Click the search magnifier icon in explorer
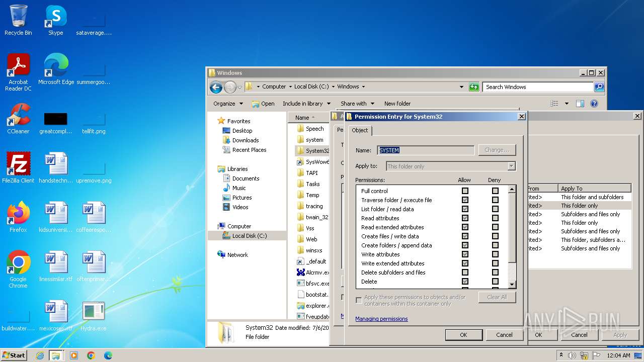The image size is (644, 362). (x=599, y=87)
